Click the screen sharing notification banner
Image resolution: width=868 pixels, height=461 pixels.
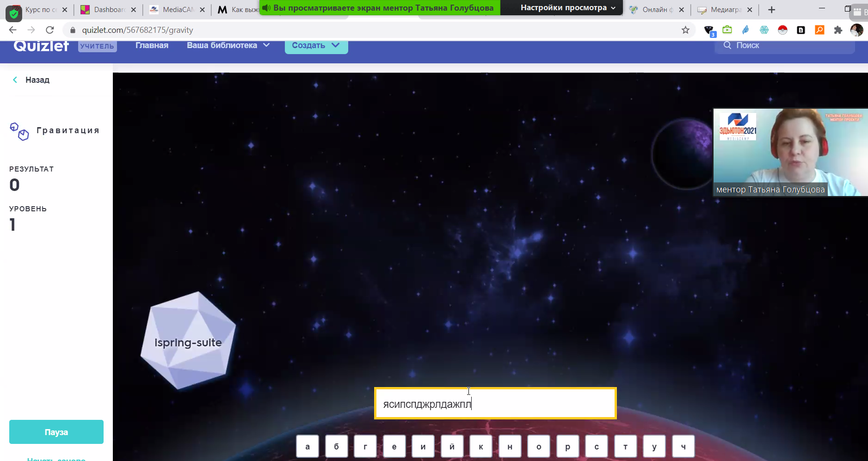[380, 7]
